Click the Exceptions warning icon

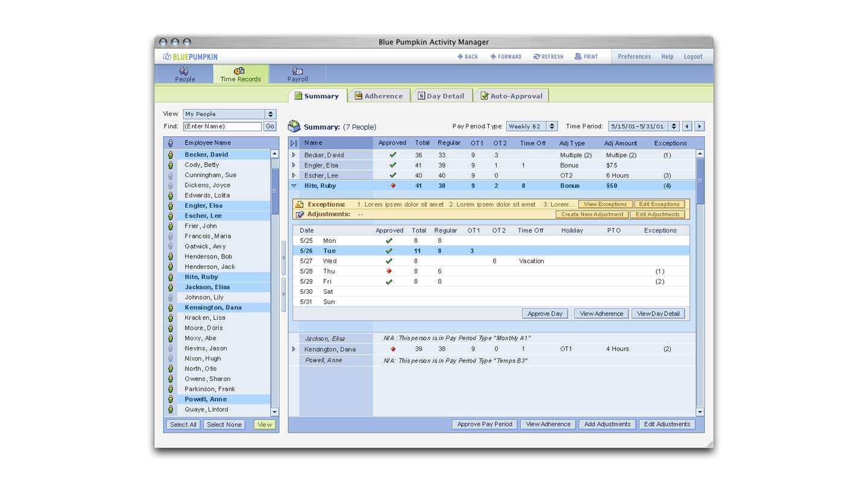[x=300, y=205]
